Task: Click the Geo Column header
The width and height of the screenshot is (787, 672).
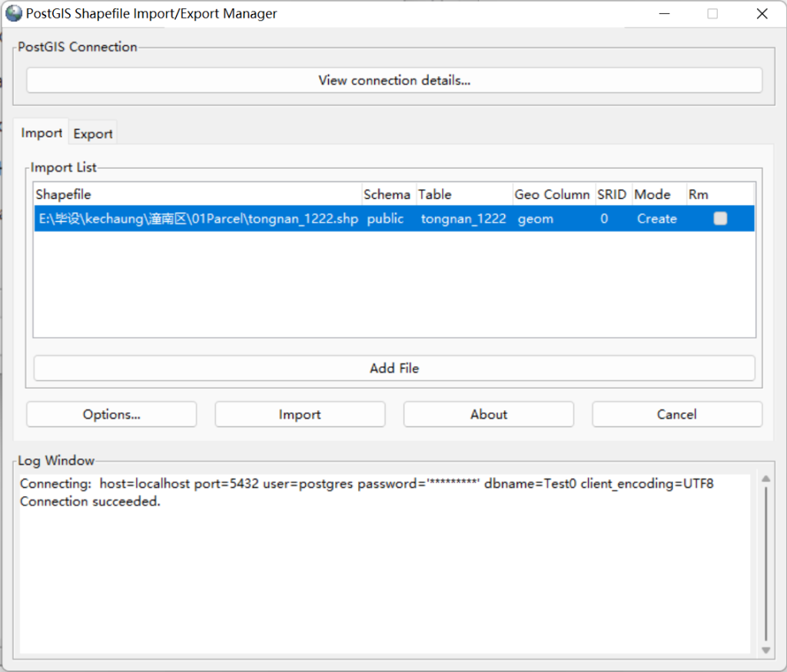Action: click(554, 194)
